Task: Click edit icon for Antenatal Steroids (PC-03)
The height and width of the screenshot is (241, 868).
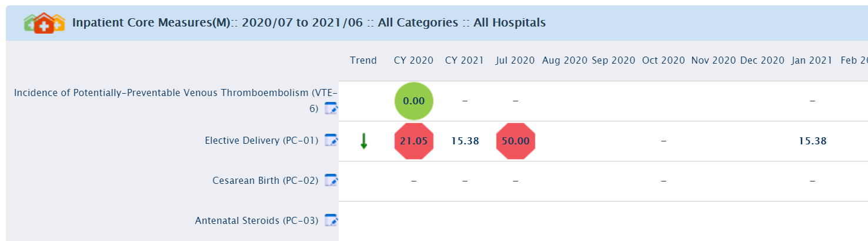Action: coord(332,221)
